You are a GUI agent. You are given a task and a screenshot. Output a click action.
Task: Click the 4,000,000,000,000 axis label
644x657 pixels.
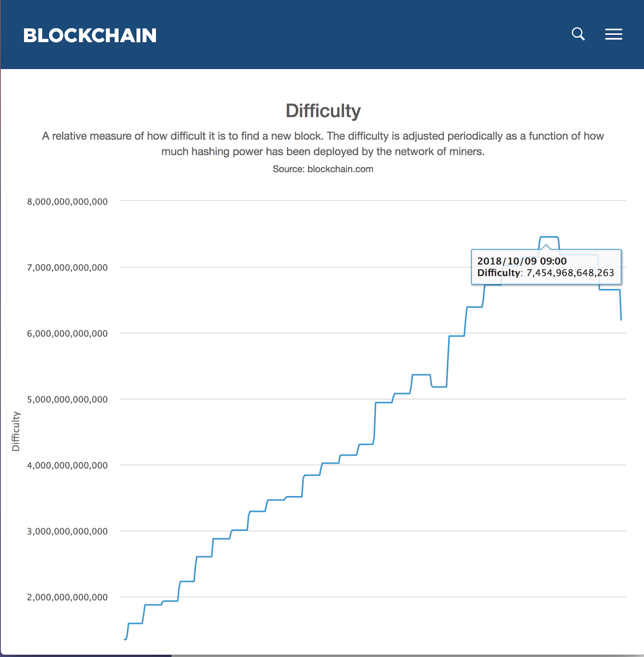point(67,465)
